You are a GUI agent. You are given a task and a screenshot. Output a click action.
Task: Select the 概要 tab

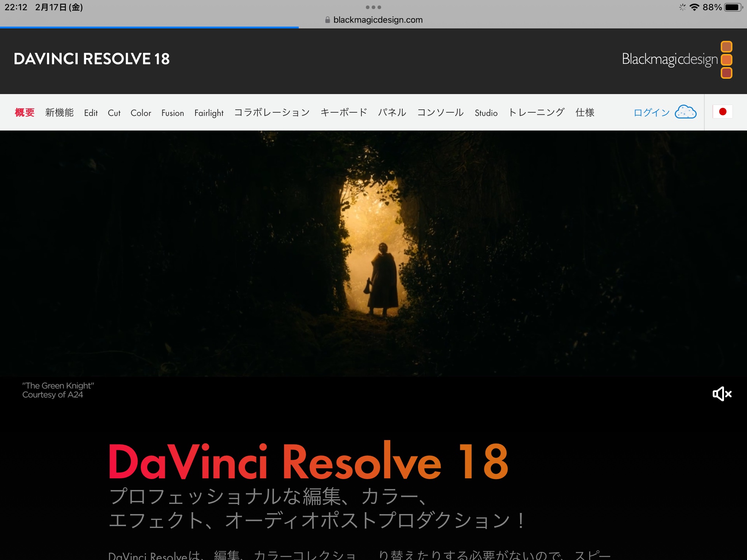tap(24, 112)
